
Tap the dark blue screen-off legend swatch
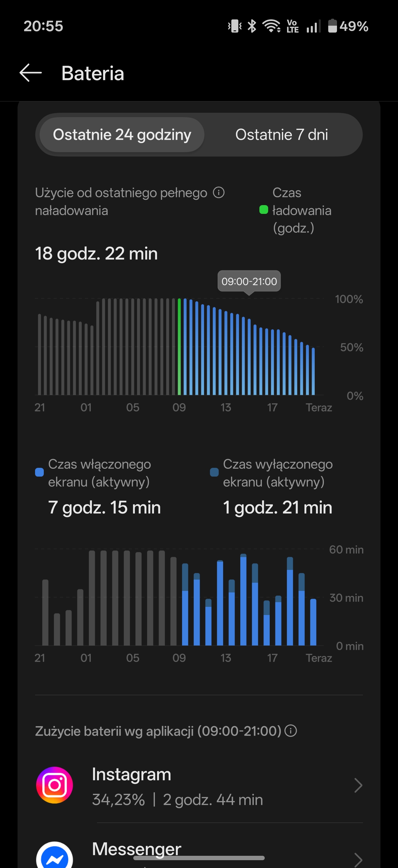pyautogui.click(x=214, y=472)
